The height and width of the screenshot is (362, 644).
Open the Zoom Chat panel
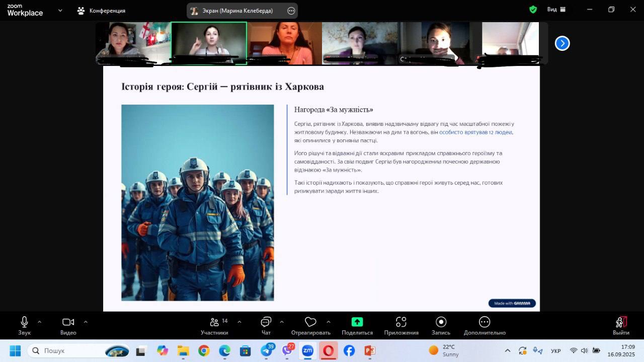pos(266,322)
